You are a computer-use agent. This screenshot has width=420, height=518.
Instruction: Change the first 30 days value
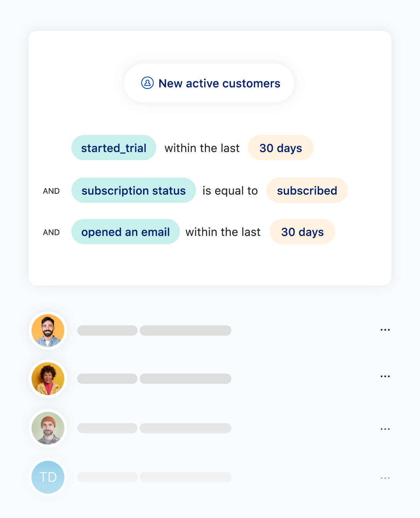coord(280,148)
